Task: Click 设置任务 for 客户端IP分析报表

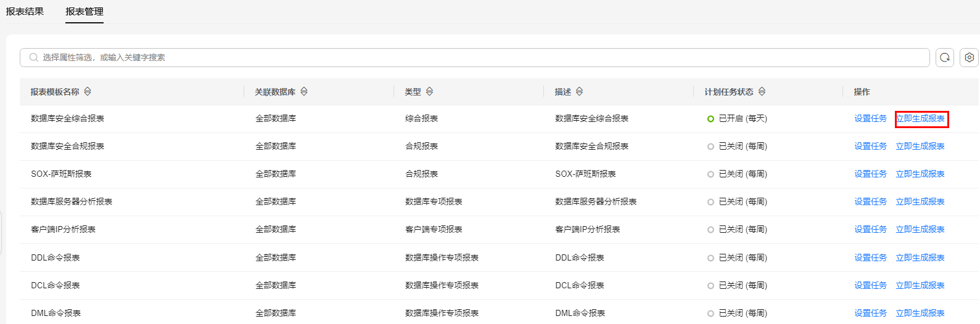Action: pos(870,229)
